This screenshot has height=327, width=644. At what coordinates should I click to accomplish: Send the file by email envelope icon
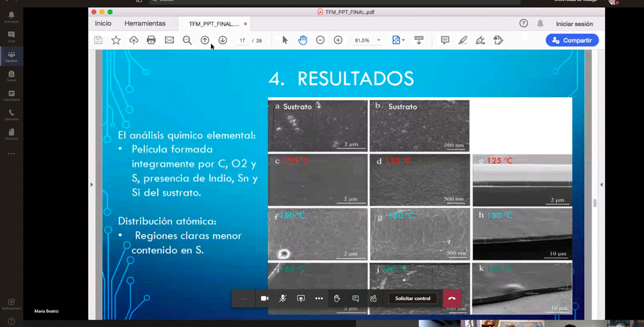[169, 40]
